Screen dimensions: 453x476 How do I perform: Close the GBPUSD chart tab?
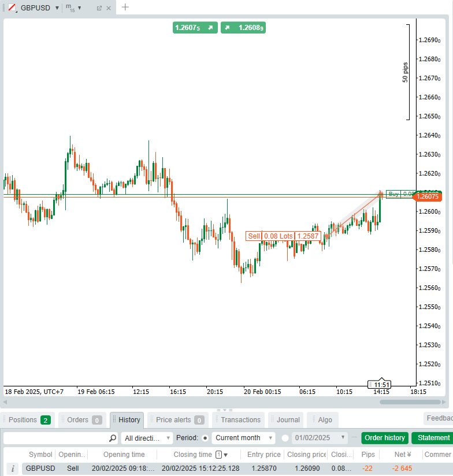[x=109, y=8]
